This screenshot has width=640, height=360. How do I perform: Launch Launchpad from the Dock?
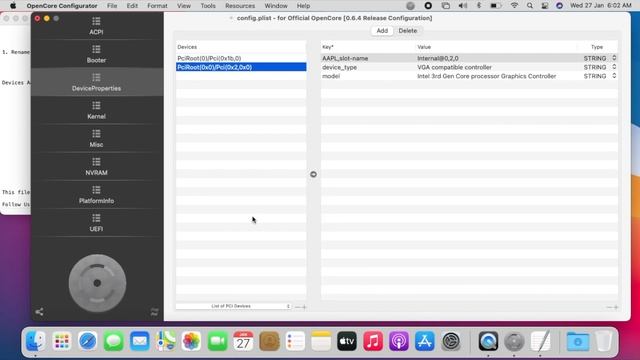62,341
